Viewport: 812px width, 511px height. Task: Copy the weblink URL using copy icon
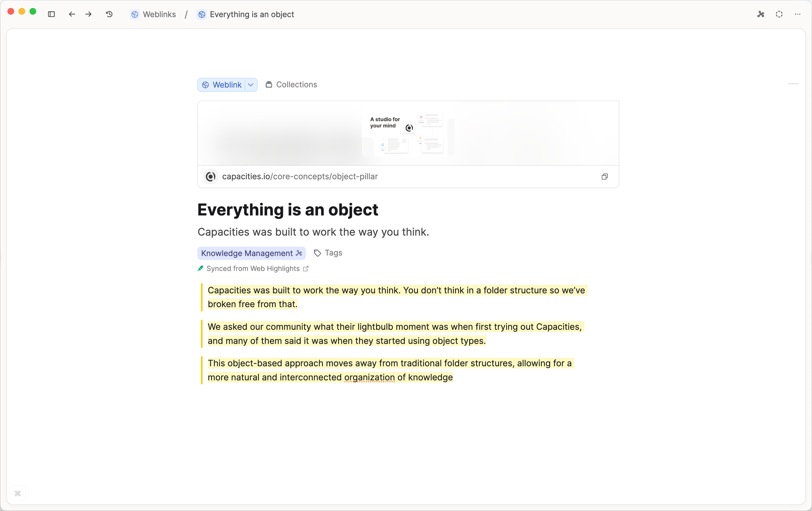click(x=605, y=176)
